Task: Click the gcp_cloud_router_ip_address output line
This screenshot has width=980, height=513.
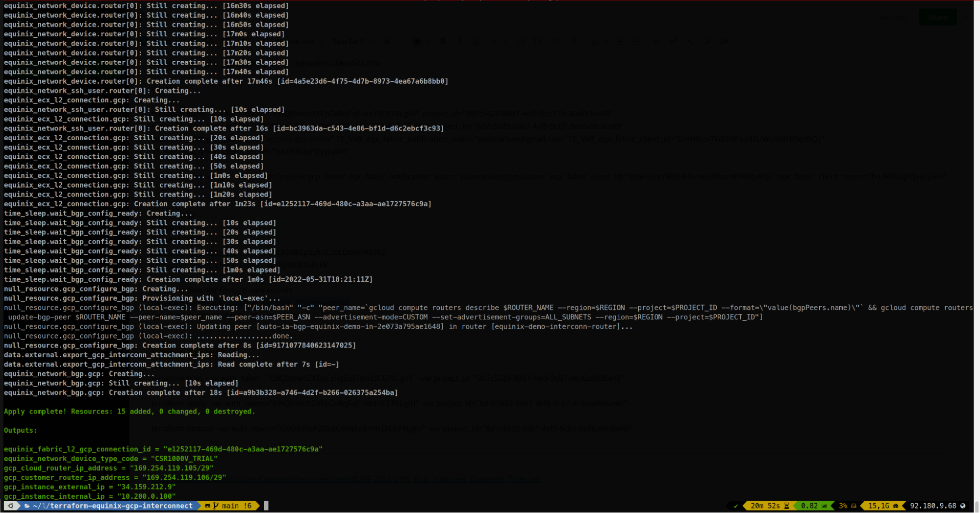Action: [109, 468]
